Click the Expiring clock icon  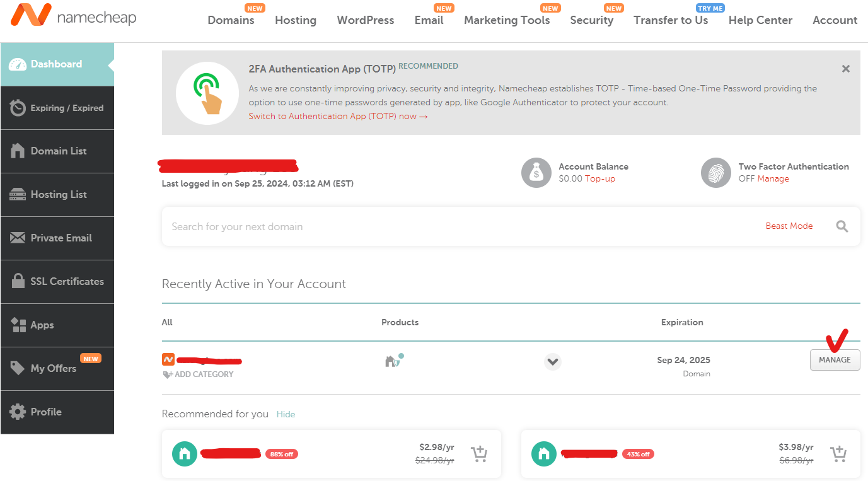[x=18, y=107]
